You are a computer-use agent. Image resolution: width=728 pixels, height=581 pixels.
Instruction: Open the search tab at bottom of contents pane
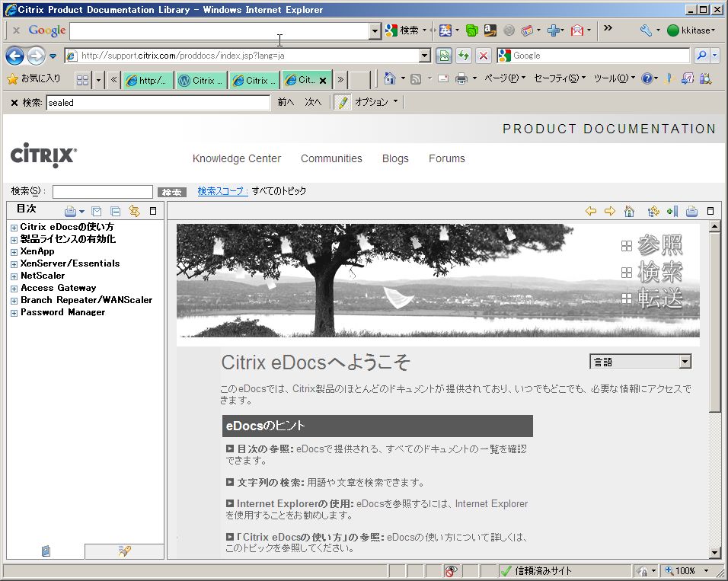point(124,551)
